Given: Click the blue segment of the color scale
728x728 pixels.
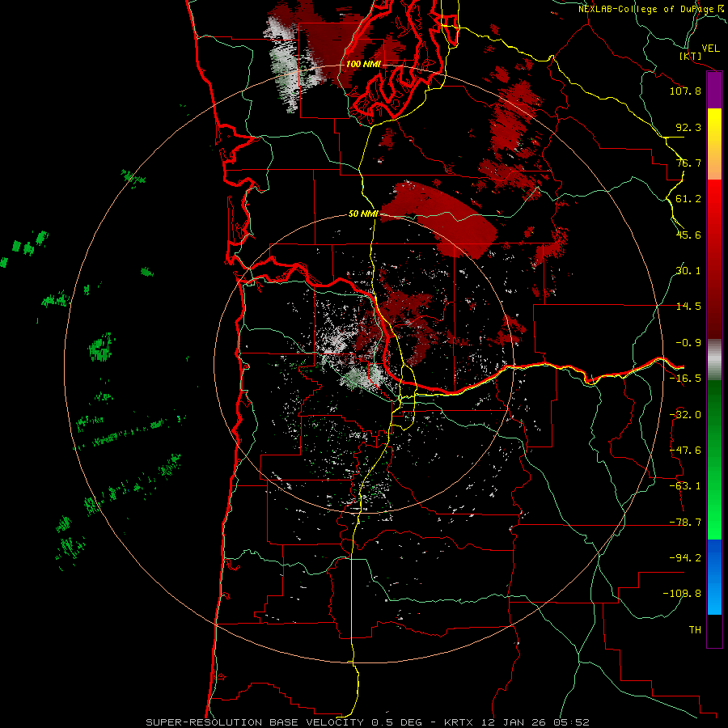Looking at the screenshot, I should coord(714,577).
